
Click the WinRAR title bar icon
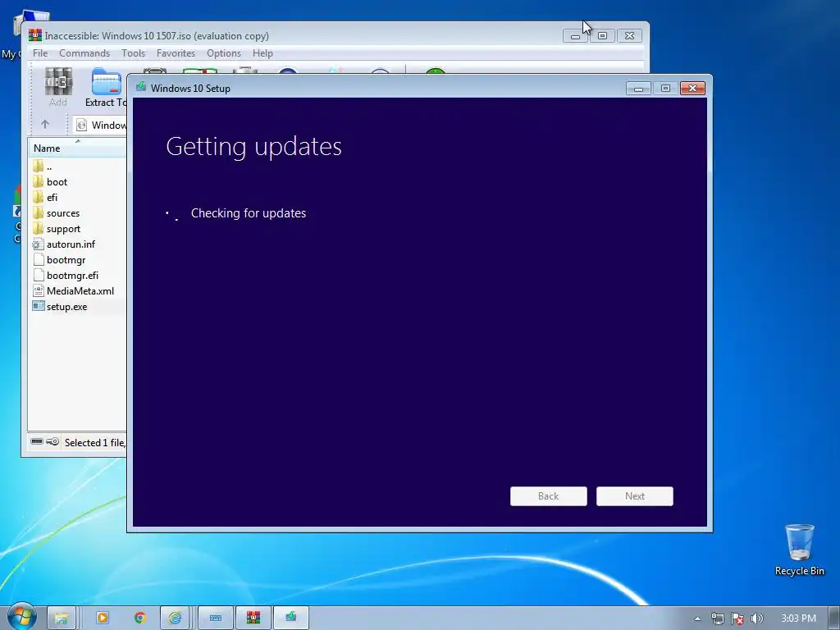point(35,35)
